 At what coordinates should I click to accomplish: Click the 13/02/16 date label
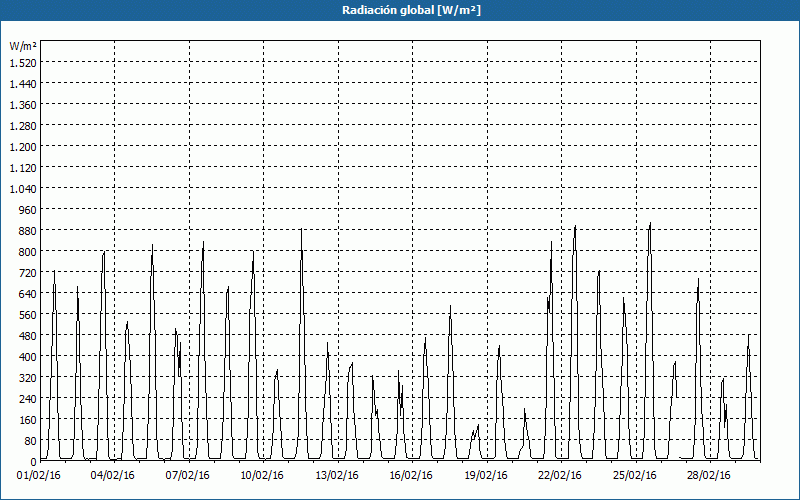coord(337,475)
